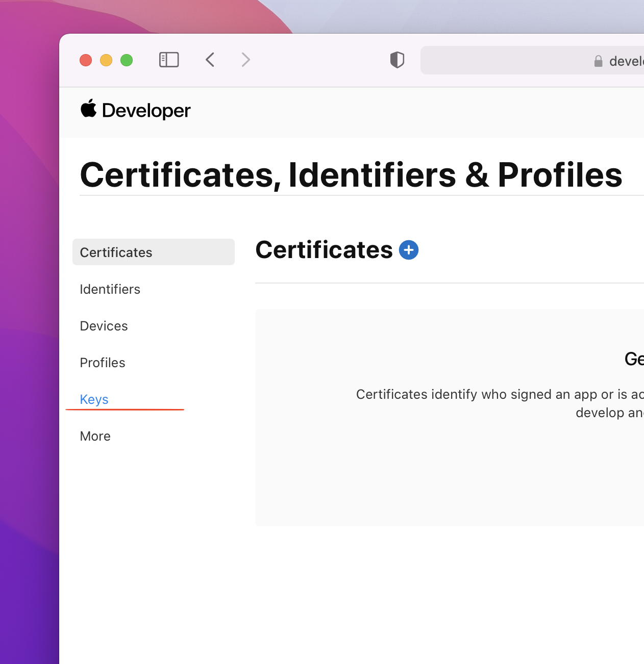Screen dimensions: 644x664
Task: Click the Apple logo in header
Action: coord(89,108)
